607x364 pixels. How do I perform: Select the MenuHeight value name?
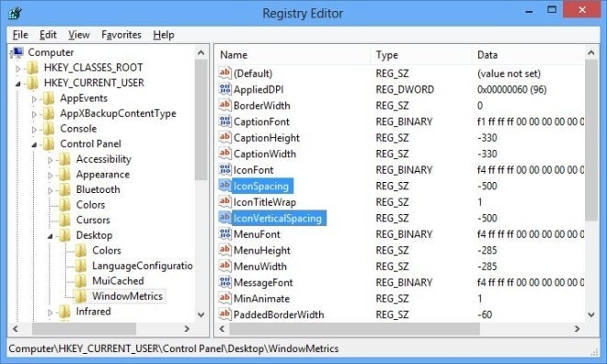[x=262, y=250]
